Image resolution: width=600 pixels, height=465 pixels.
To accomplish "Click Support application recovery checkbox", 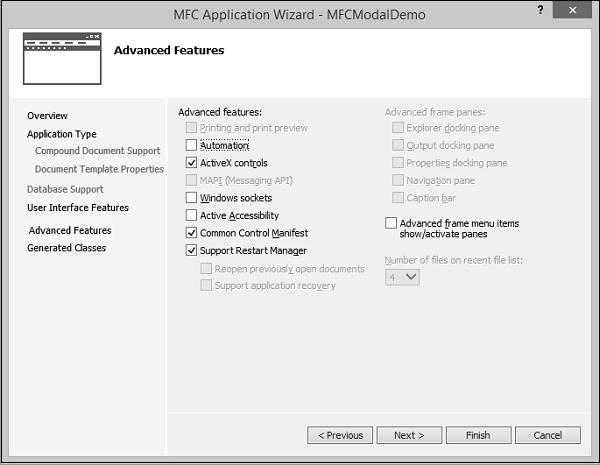I will click(x=206, y=285).
